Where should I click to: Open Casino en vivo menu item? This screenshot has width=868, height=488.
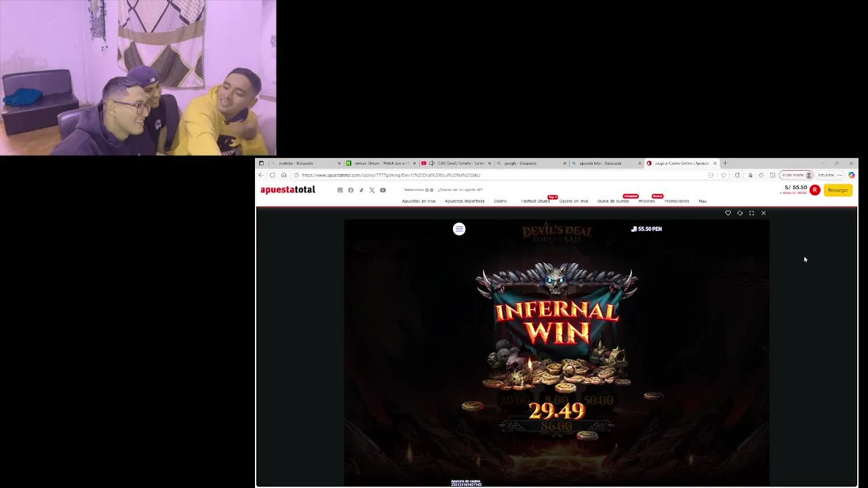click(574, 201)
